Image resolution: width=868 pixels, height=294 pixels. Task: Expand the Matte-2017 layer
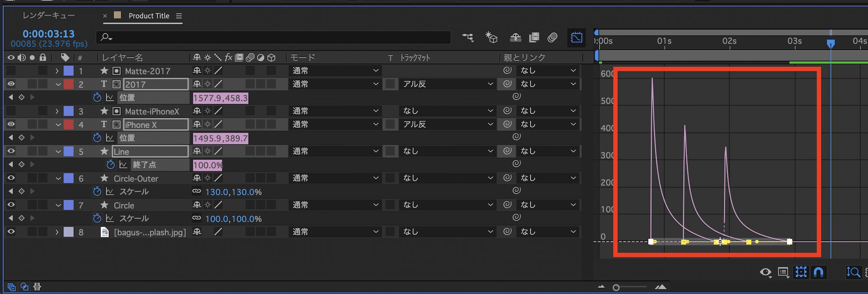57,71
